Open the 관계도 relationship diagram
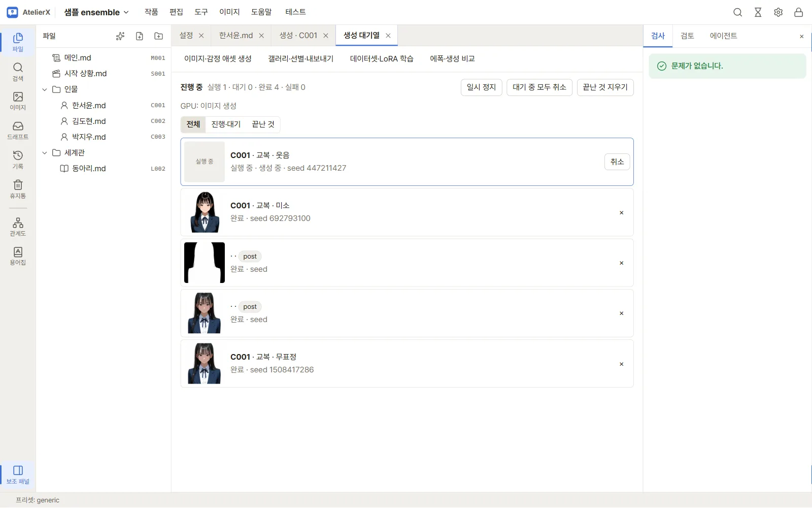The height and width of the screenshot is (508, 812). 18,227
